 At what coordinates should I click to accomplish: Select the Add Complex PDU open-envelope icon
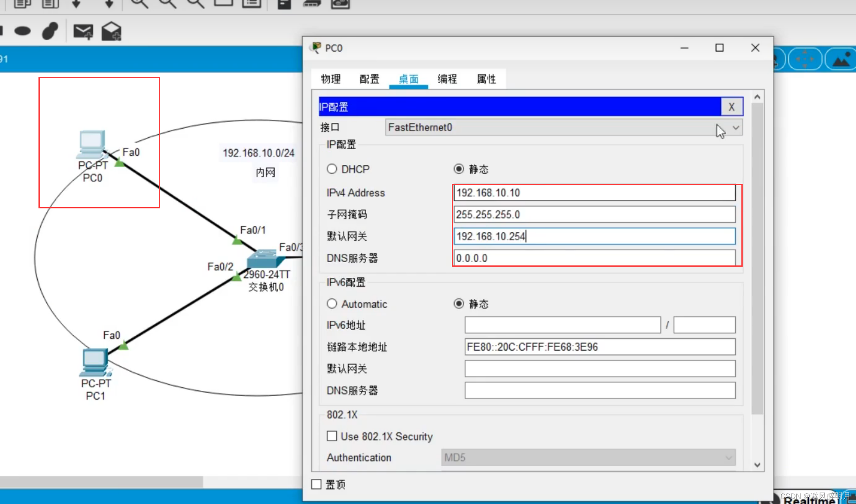(x=111, y=31)
